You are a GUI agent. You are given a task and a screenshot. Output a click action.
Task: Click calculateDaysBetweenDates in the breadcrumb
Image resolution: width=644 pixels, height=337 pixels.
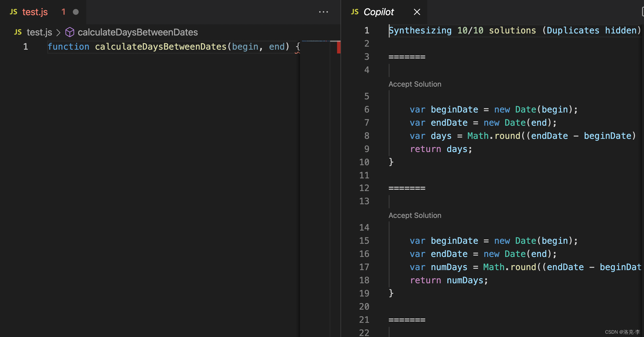[x=138, y=32]
